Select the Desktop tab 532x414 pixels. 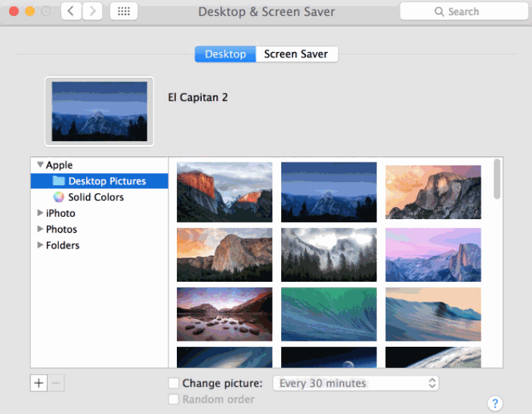(225, 54)
